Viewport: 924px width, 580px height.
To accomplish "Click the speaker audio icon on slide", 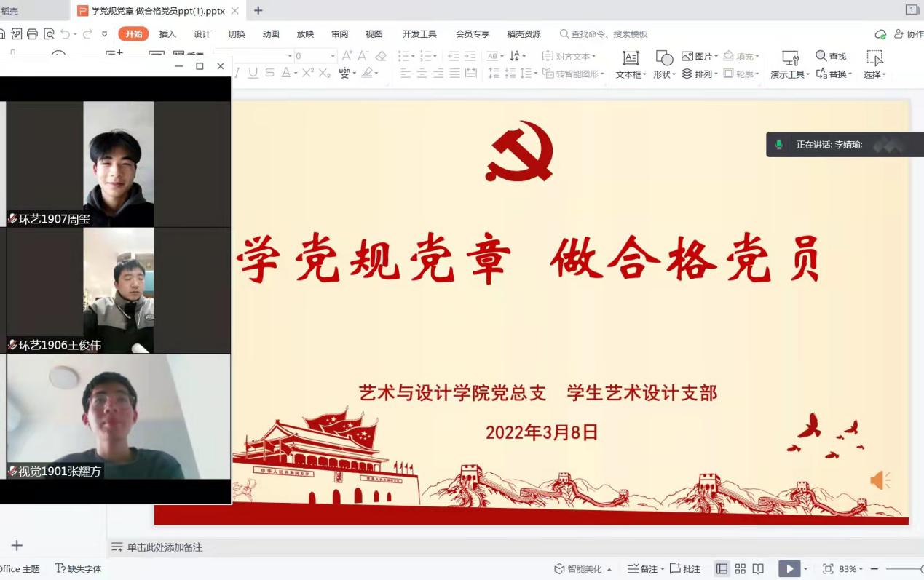I will click(880, 480).
